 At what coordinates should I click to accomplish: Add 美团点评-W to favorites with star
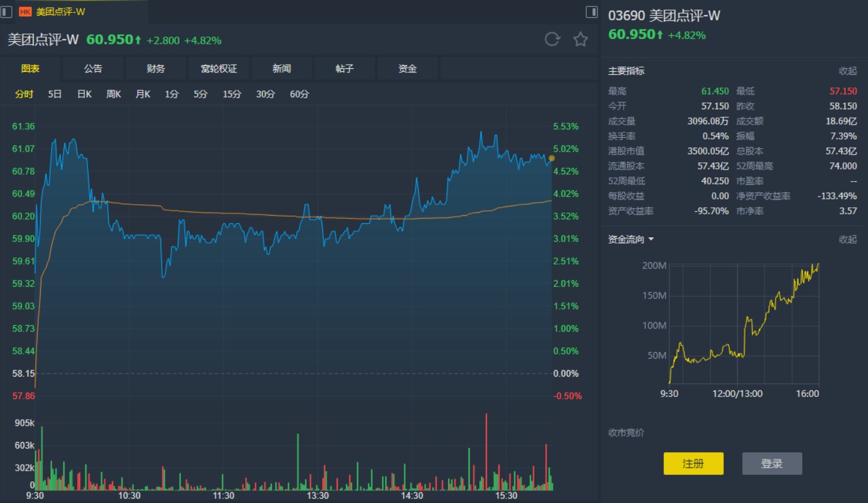[x=580, y=40]
